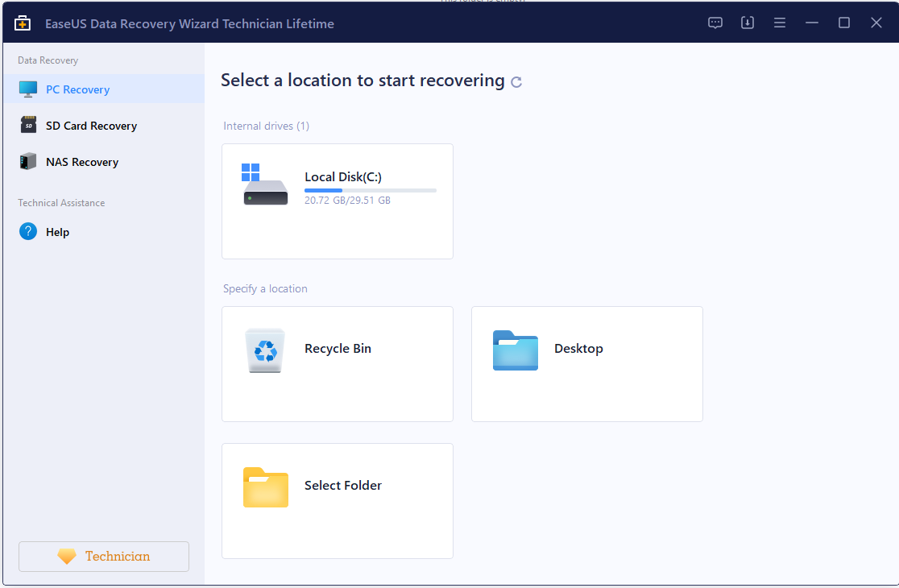
Task: Close the EaseUS window
Action: pos(876,23)
